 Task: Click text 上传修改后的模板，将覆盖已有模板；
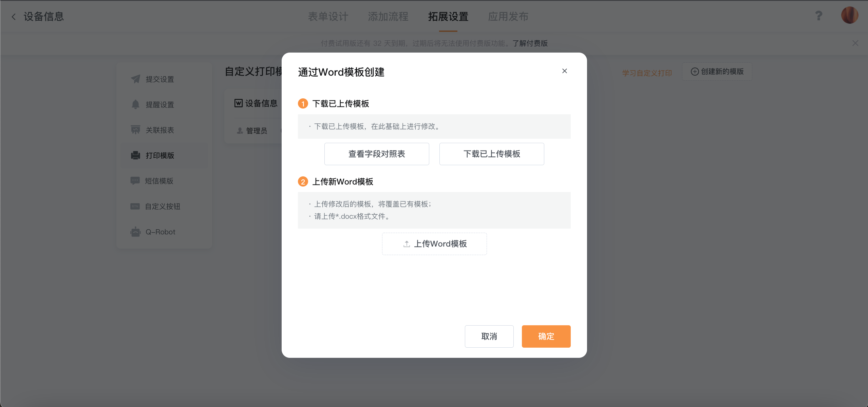coord(373,204)
